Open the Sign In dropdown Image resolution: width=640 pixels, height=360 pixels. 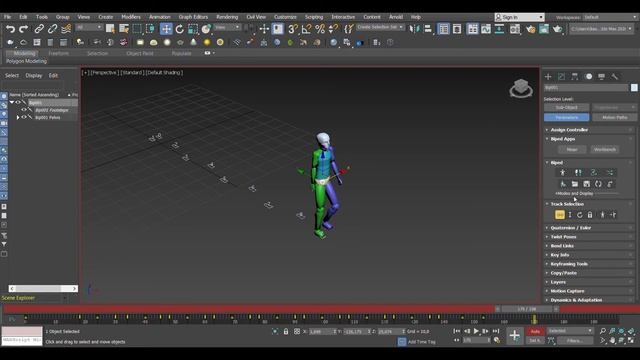519,17
